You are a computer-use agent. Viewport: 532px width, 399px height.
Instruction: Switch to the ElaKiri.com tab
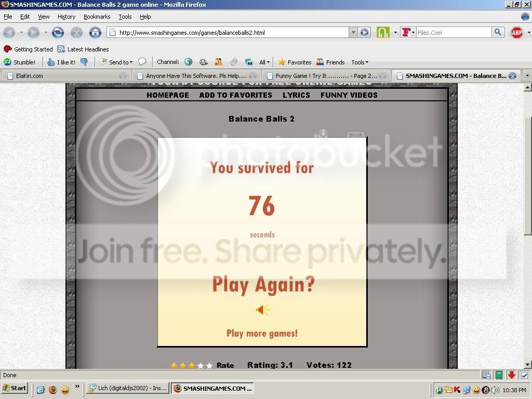pos(65,76)
